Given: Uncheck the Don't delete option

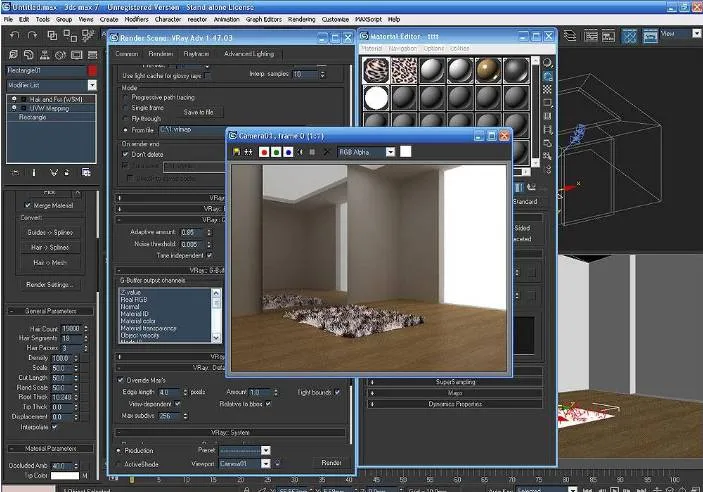Looking at the screenshot, I should (x=125, y=154).
